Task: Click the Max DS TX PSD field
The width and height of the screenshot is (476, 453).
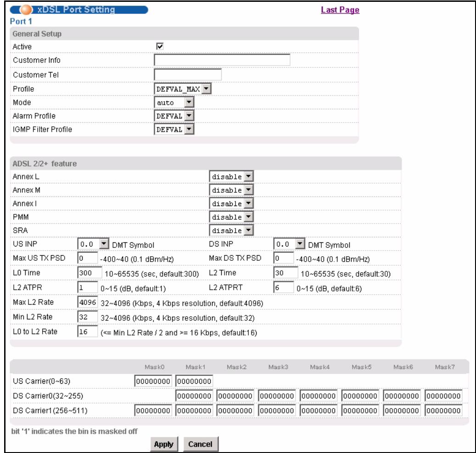Action: [x=284, y=258]
